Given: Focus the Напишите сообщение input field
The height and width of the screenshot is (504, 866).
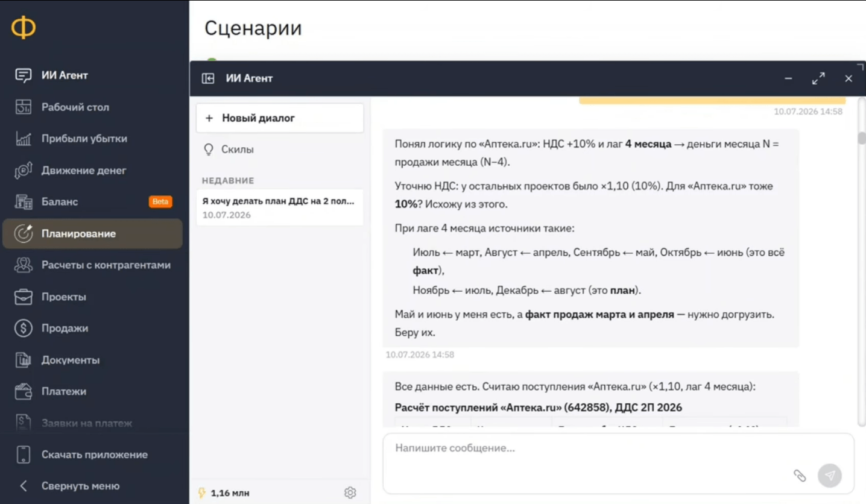Looking at the screenshot, I should tap(618, 463).
